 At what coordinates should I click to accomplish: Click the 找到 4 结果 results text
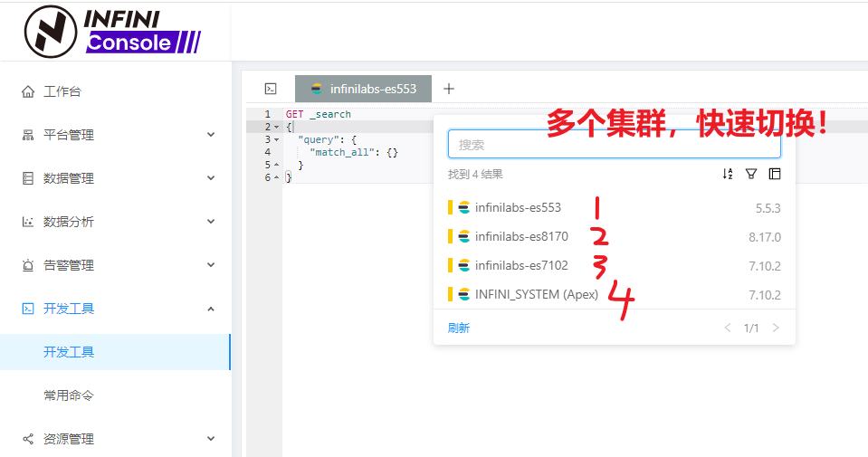475,175
